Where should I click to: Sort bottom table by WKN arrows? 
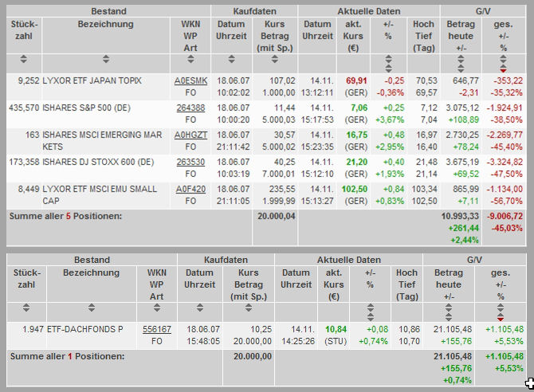pos(157,308)
